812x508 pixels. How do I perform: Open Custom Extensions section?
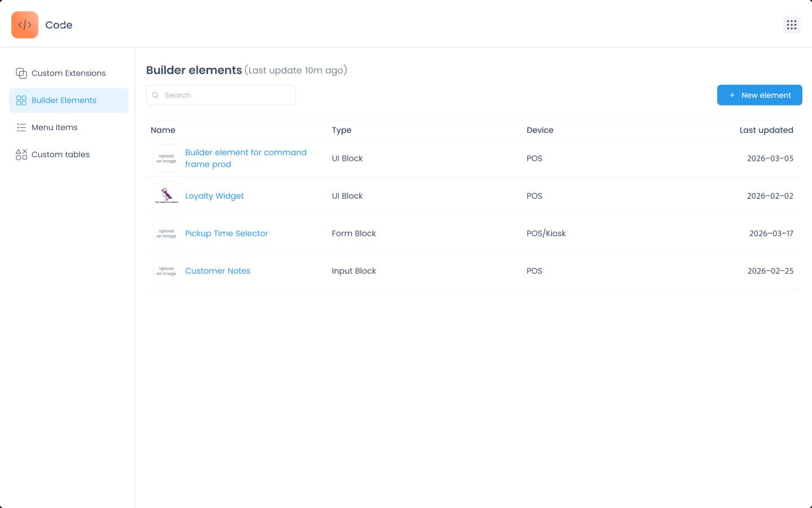pyautogui.click(x=69, y=73)
